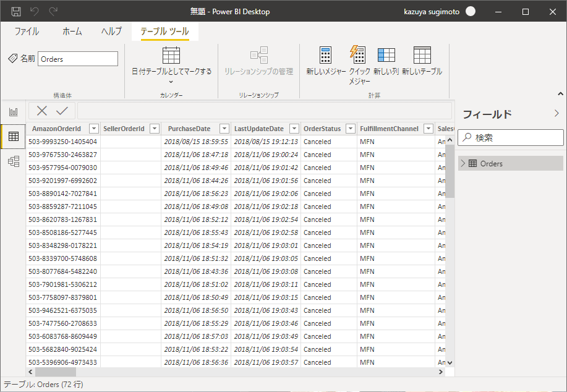This screenshot has width=567, height=392.
Task: Click New Table (新しいテーブル) icon
Action: (x=422, y=56)
